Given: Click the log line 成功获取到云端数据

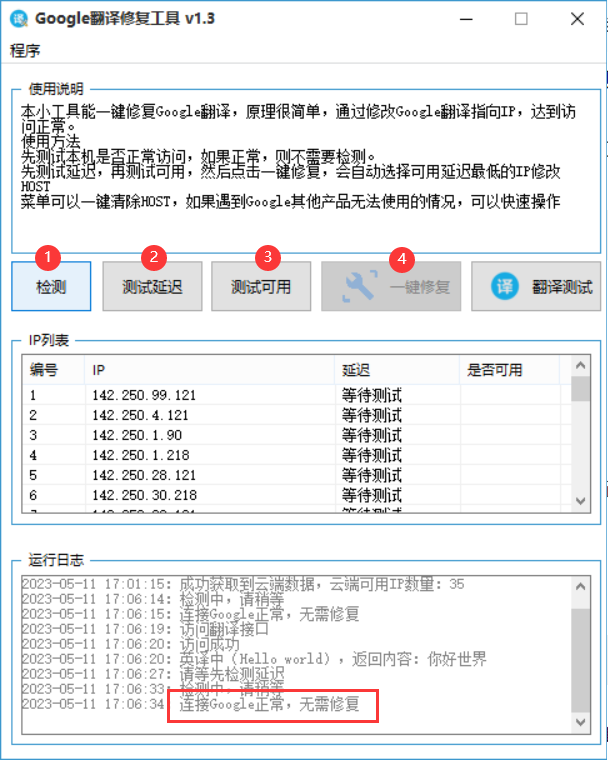Looking at the screenshot, I should click(243, 585).
